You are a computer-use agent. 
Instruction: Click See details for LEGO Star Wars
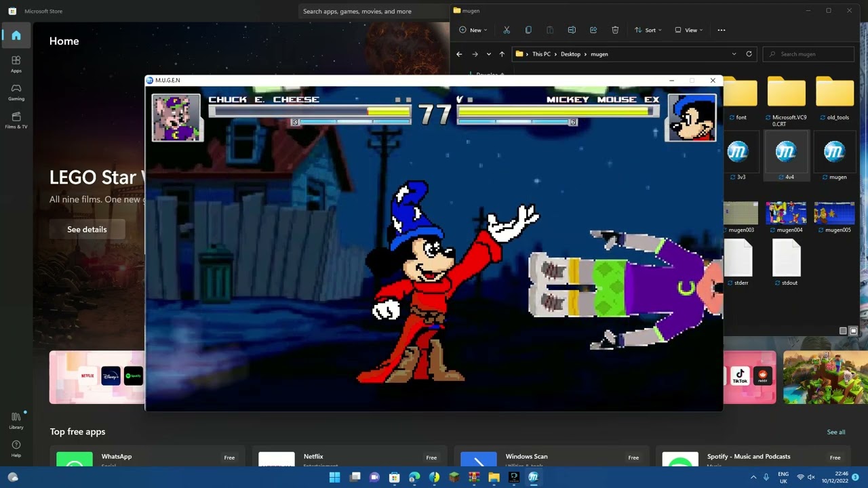87,229
